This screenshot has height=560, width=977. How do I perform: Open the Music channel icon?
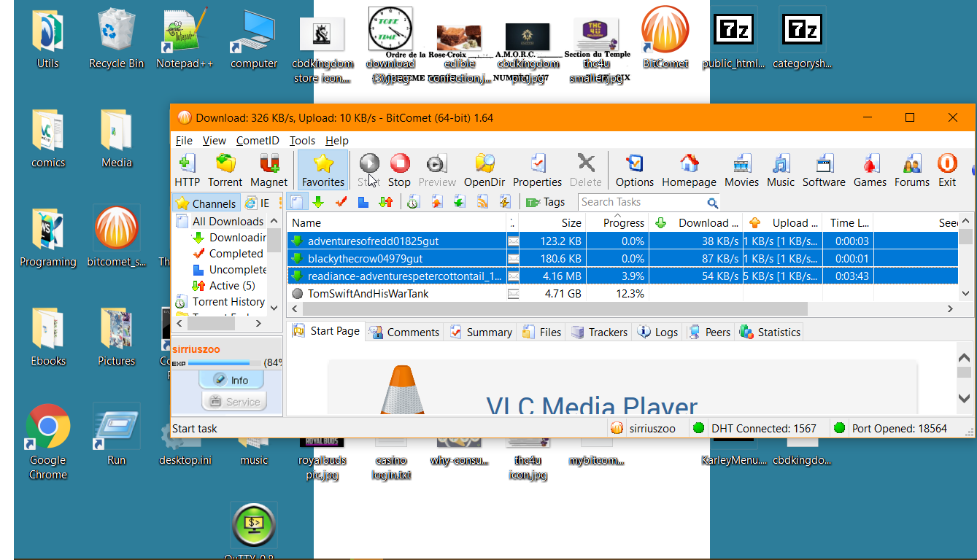point(781,170)
